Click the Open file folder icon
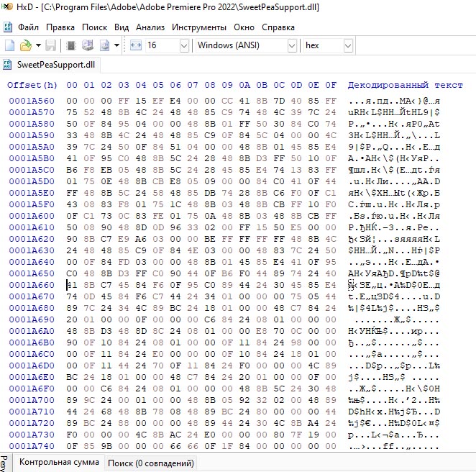Image resolution: width=476 pixels, height=472 pixels. click(26, 45)
